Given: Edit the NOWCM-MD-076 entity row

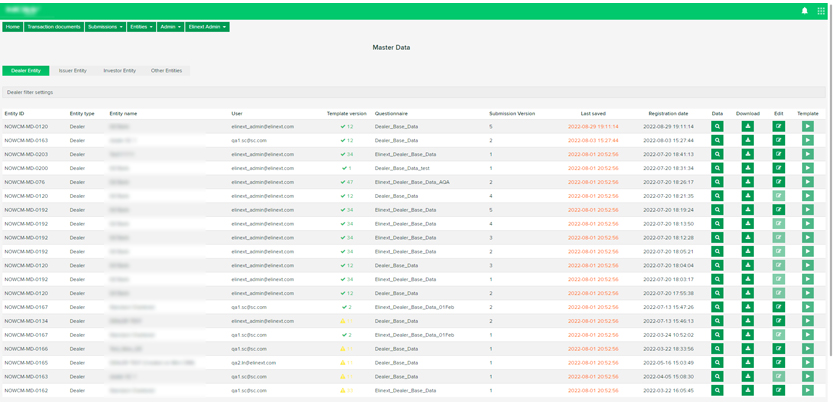Looking at the screenshot, I should click(x=778, y=182).
